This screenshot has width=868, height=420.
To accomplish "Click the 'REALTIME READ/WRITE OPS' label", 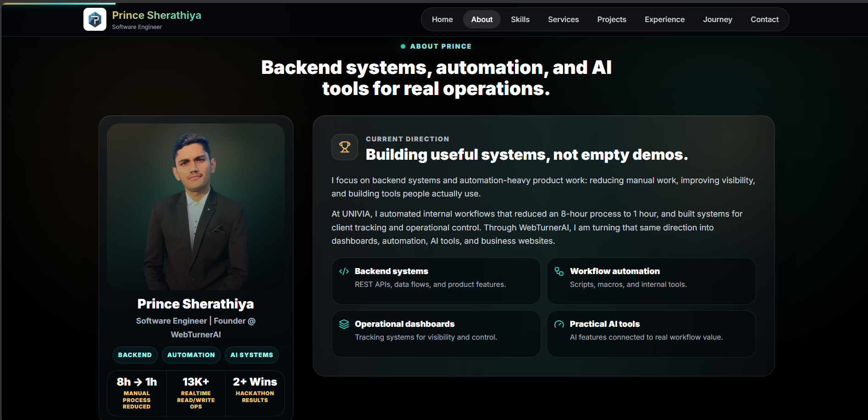I will click(196, 400).
